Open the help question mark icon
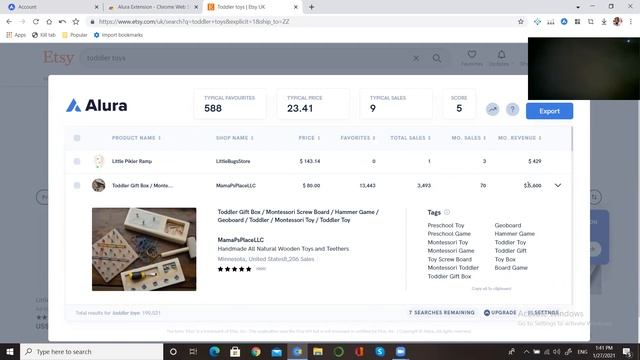Screen dimensions: 640x360 (512, 109)
